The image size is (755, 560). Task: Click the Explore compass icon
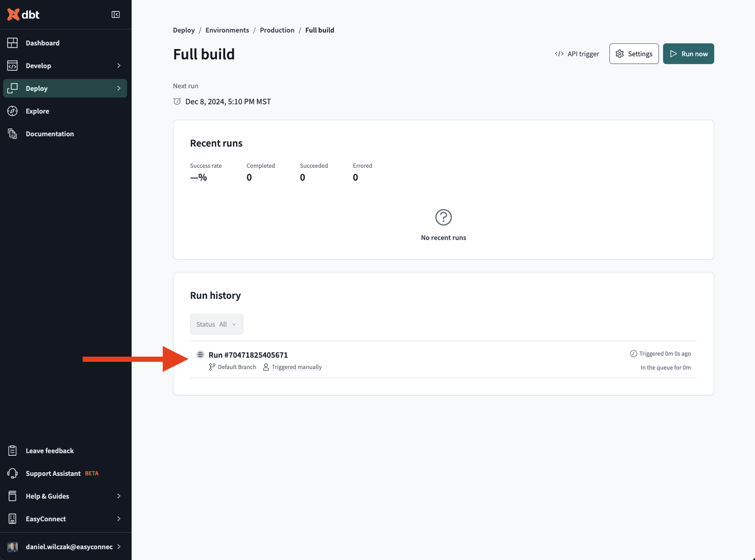click(x=12, y=111)
